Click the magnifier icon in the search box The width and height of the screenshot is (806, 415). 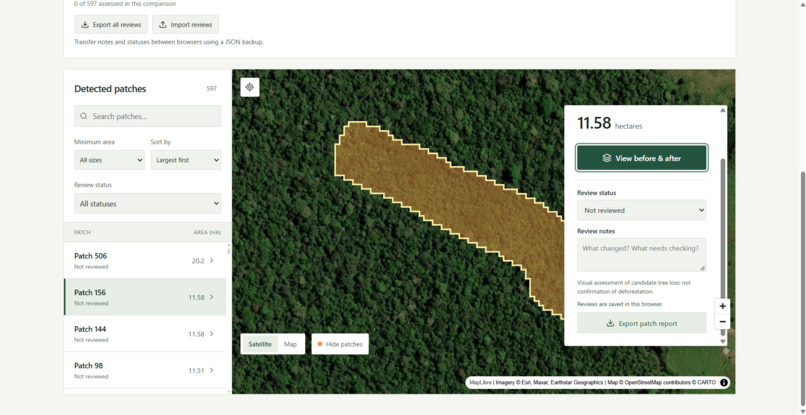coord(84,116)
